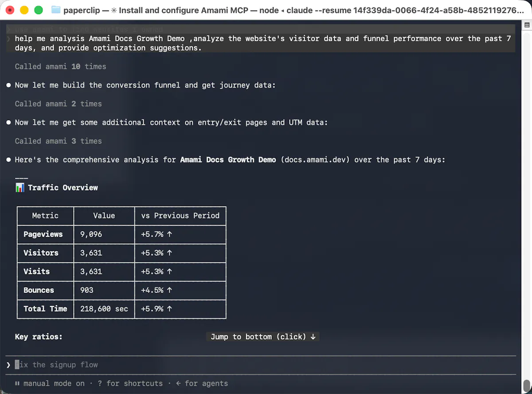The image size is (532, 394).
Task: Click the 'Traffic Overview' heading
Action: [63, 187]
